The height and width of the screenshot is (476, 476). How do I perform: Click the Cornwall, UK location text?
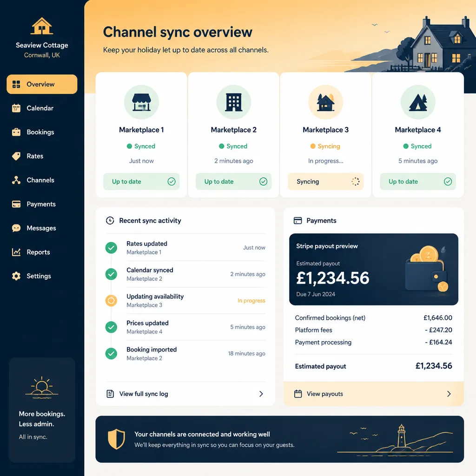(42, 55)
